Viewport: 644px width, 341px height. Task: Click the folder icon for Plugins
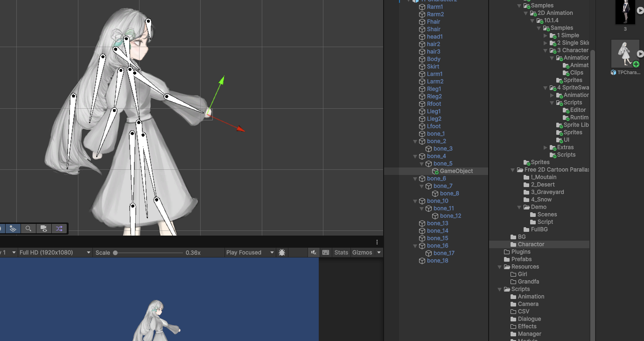click(x=507, y=252)
